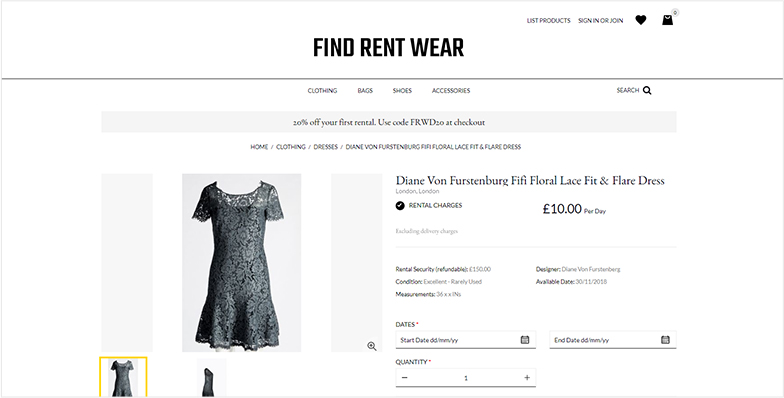Open the shopping bag cart icon

tap(668, 20)
